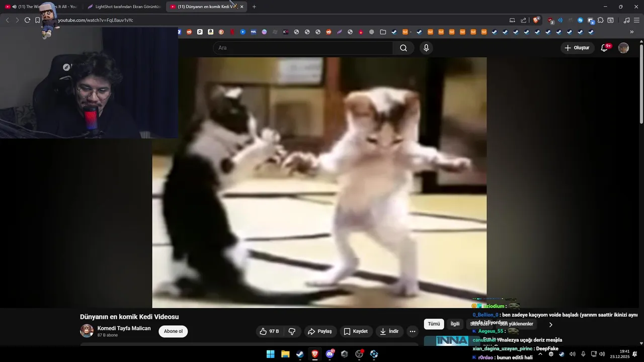Click the page vertical scrollbar
The image size is (644, 362).
click(x=641, y=83)
